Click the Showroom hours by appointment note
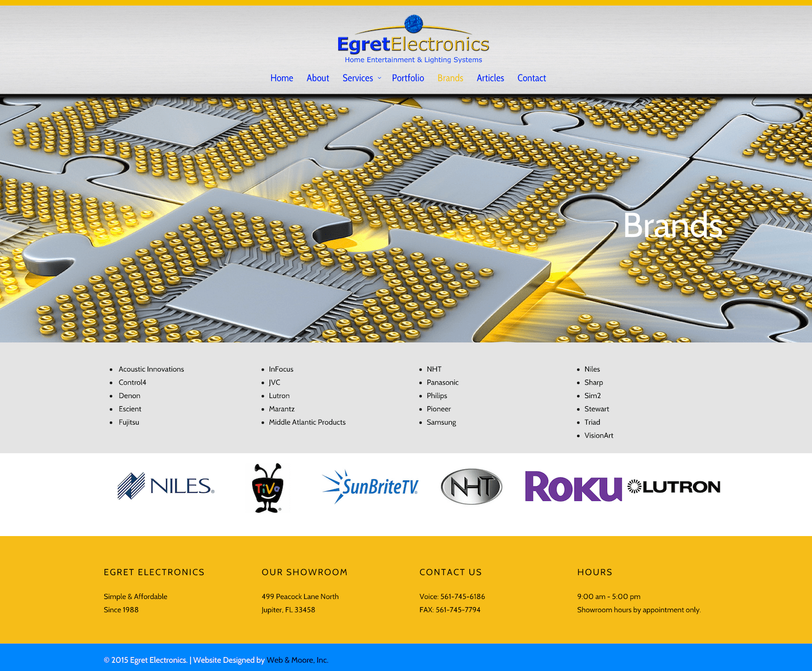This screenshot has width=812, height=671. point(639,610)
